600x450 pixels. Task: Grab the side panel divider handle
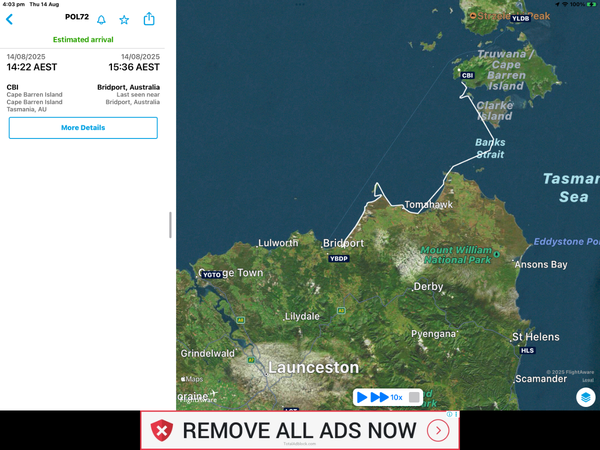tap(170, 225)
